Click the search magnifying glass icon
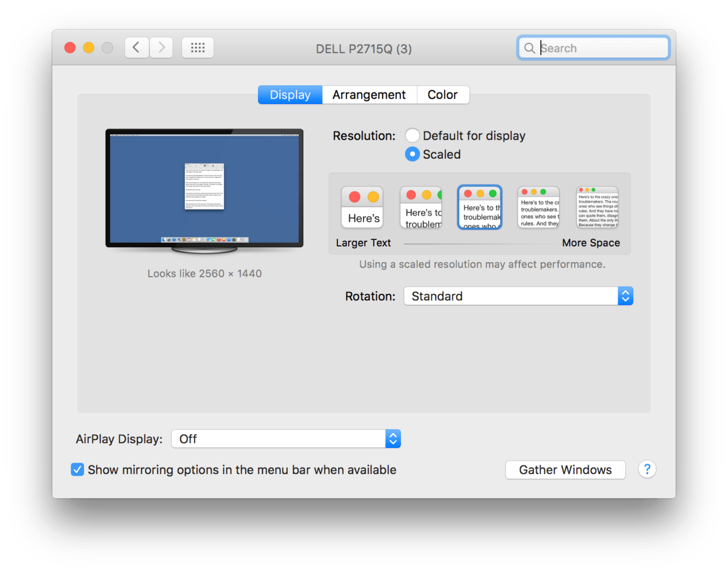The image size is (728, 573). [x=530, y=48]
